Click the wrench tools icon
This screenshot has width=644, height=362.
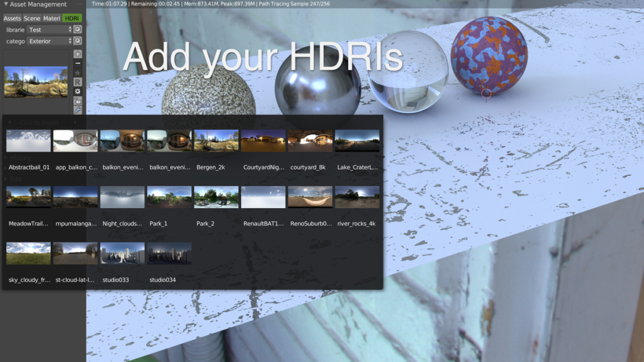[78, 110]
